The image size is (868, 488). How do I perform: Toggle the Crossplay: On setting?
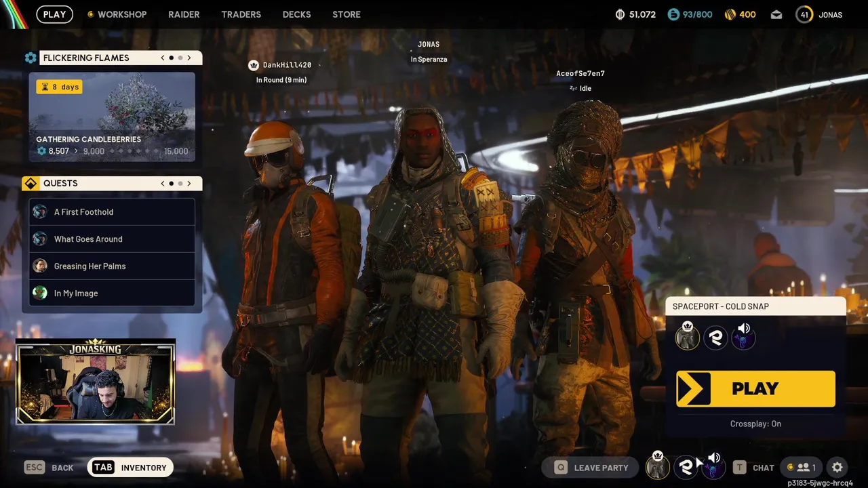tap(755, 424)
